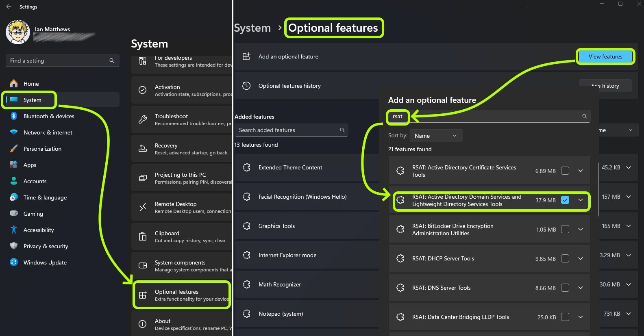The image size is (644, 336).
Task: Open Privacy & security in the sidebar
Action: point(46,246)
